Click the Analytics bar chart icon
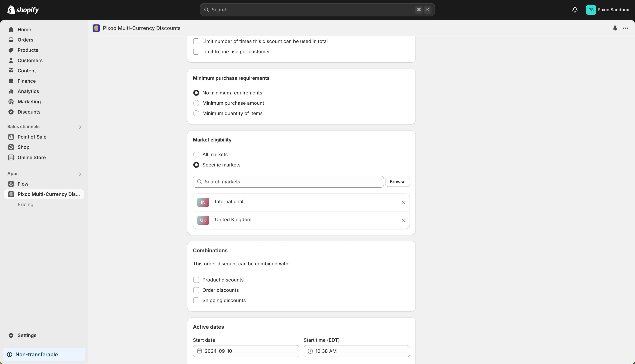 tap(11, 91)
